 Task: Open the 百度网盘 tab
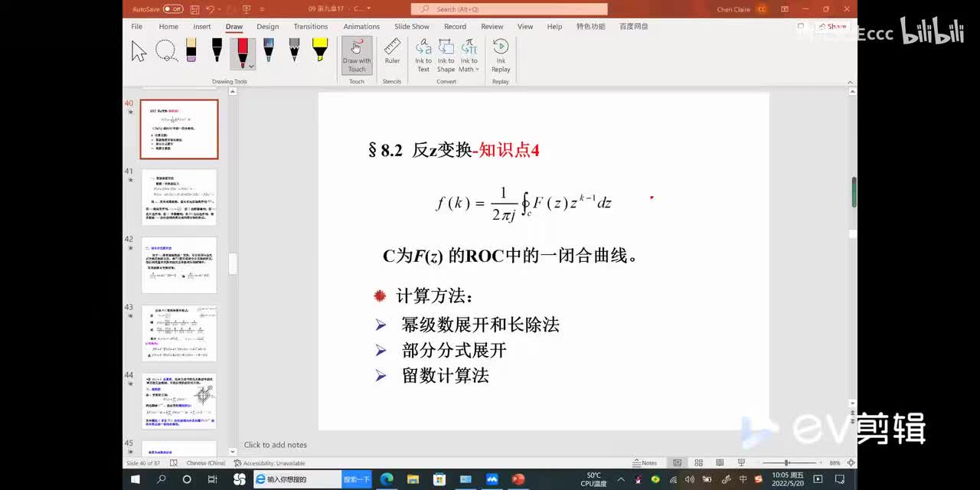coord(633,26)
